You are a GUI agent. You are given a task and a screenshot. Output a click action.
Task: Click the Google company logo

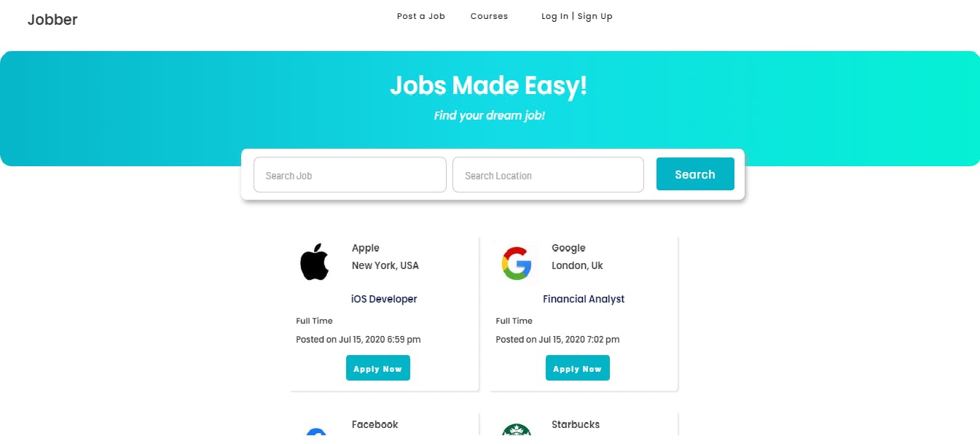click(517, 262)
